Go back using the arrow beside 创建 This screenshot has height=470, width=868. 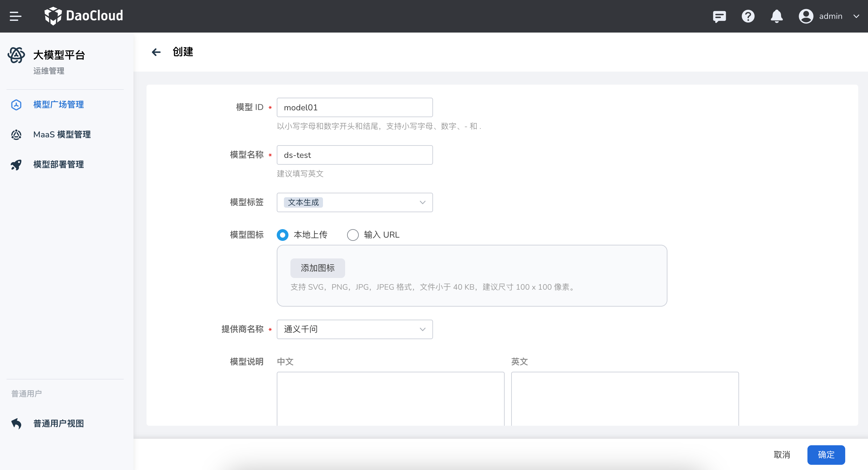156,52
